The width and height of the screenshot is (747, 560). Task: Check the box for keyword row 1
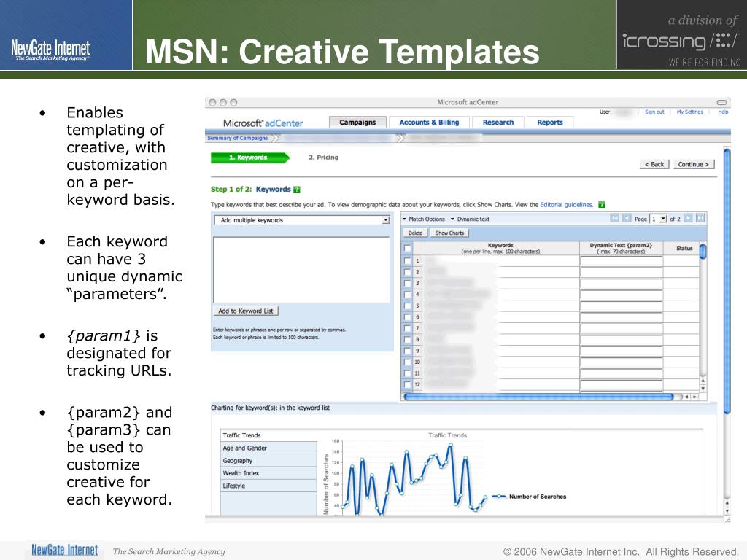(407, 261)
